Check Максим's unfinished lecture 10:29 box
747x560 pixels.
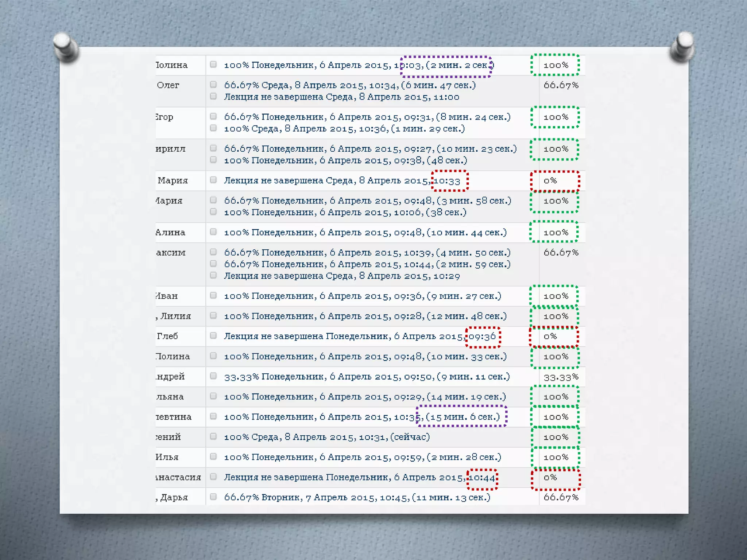point(213,275)
